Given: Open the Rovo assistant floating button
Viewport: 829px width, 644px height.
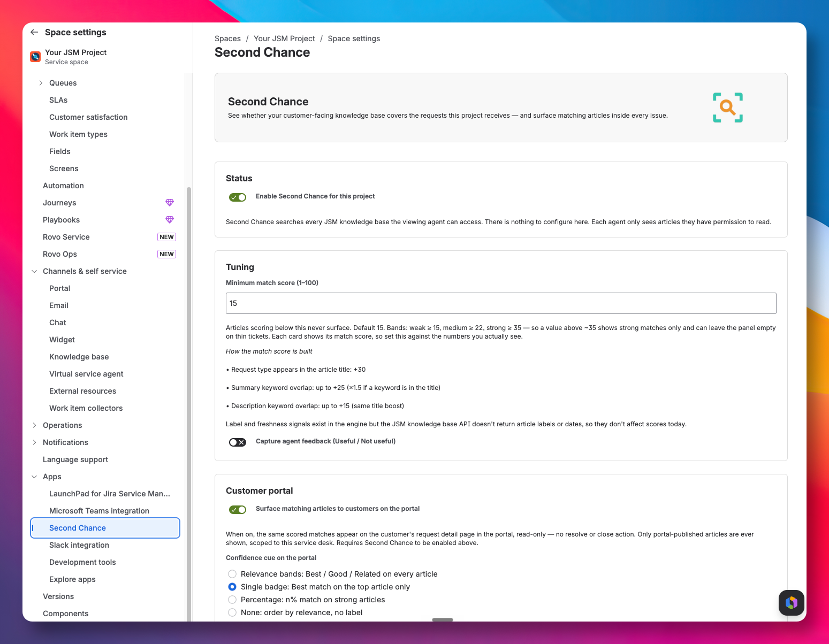Looking at the screenshot, I should click(x=792, y=603).
